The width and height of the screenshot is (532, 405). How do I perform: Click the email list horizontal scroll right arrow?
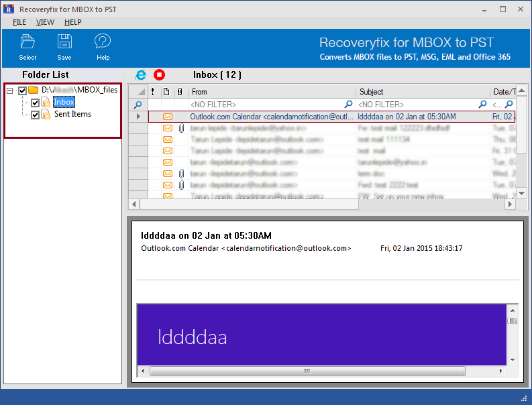[510, 205]
